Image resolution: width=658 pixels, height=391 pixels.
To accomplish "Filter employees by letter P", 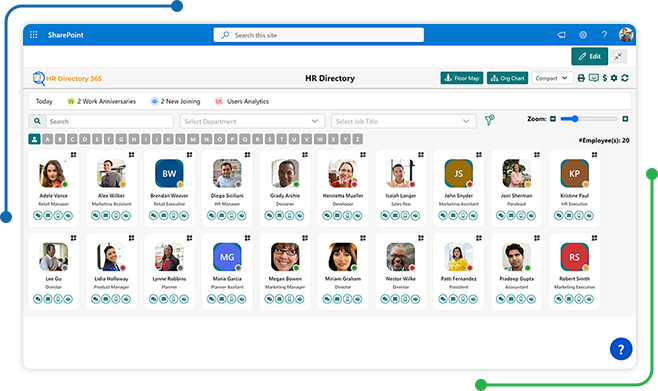I will (232, 139).
